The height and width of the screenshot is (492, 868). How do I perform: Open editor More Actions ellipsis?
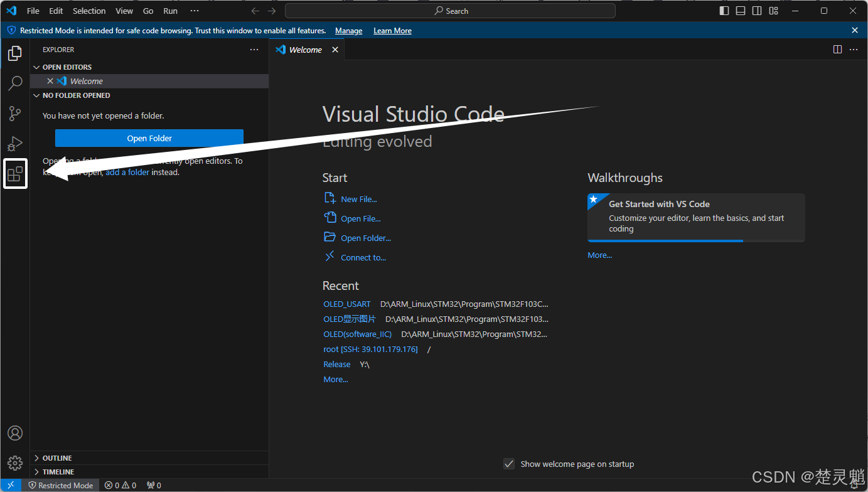(854, 50)
